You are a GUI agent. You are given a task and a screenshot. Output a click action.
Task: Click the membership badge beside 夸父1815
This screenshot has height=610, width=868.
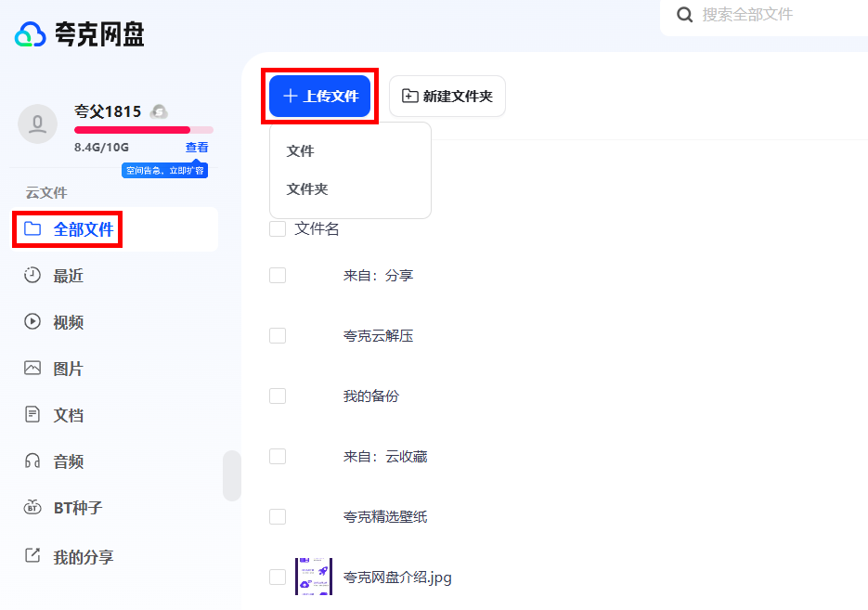(159, 111)
